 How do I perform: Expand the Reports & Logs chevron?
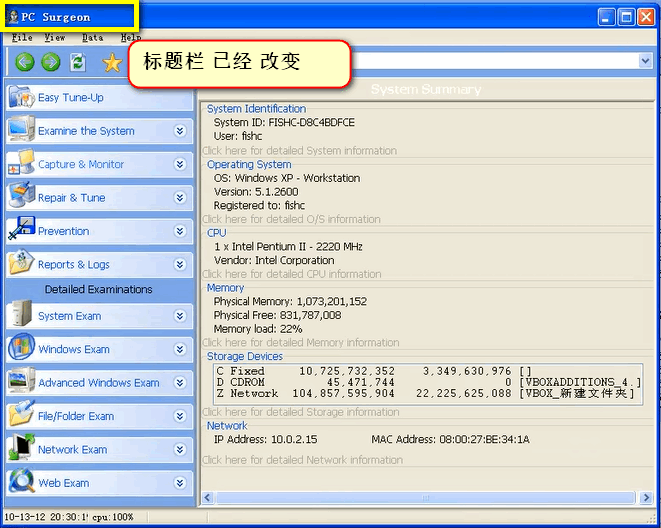180,265
